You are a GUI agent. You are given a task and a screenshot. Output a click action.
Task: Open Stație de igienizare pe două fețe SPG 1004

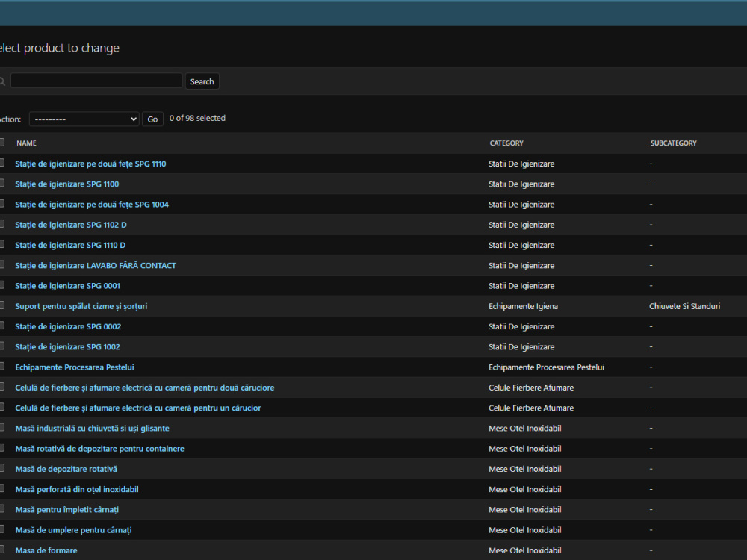(x=92, y=205)
